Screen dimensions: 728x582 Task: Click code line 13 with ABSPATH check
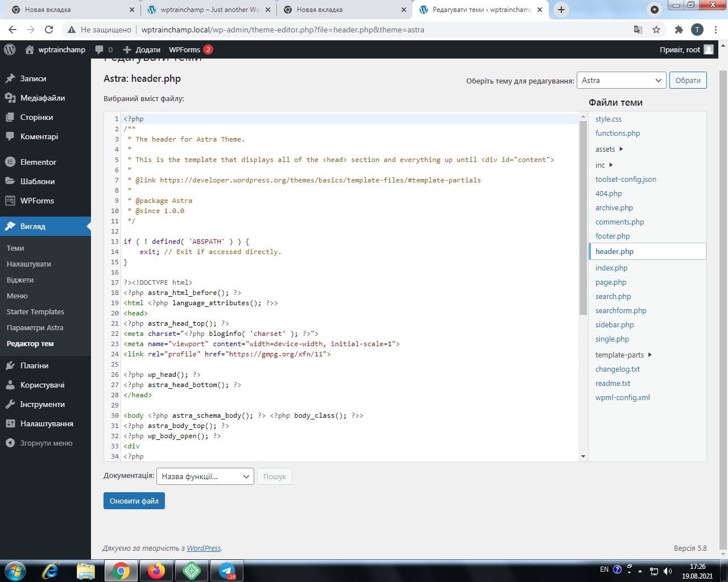coord(187,241)
